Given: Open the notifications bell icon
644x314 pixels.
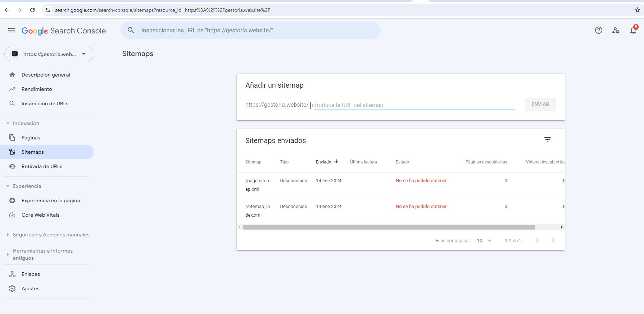Looking at the screenshot, I should click(633, 30).
